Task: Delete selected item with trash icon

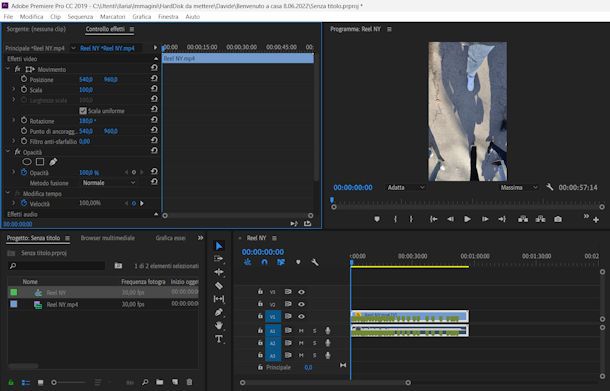Action: 189,382
